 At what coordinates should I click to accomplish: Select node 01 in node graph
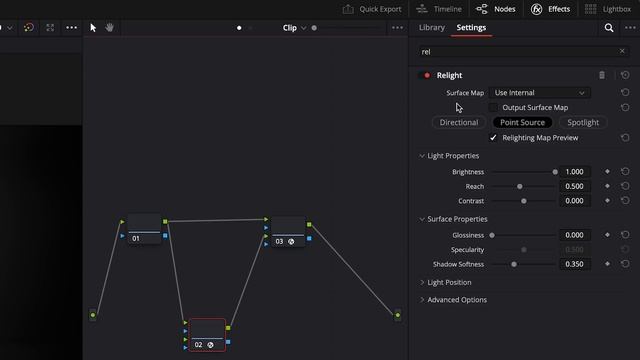tap(144, 229)
